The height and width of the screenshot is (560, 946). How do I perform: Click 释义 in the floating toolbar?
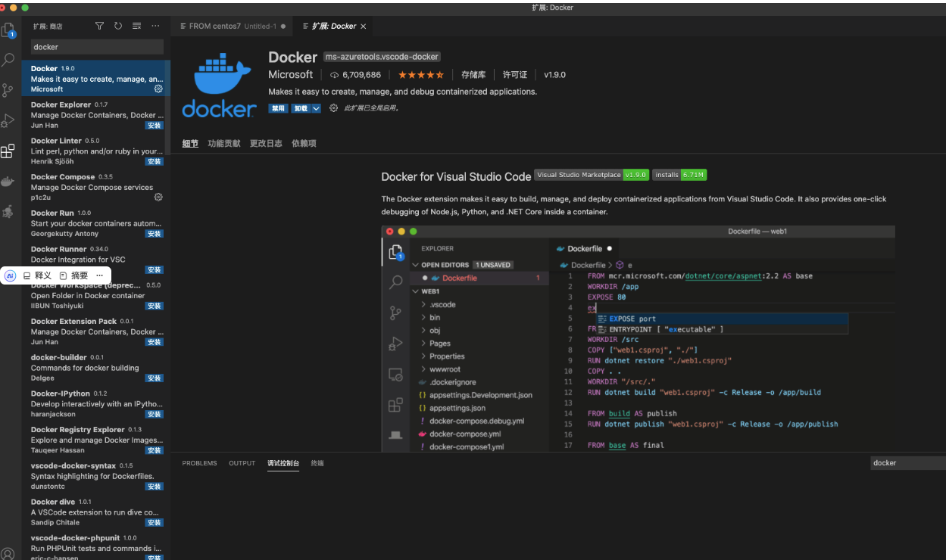pyautogui.click(x=37, y=275)
